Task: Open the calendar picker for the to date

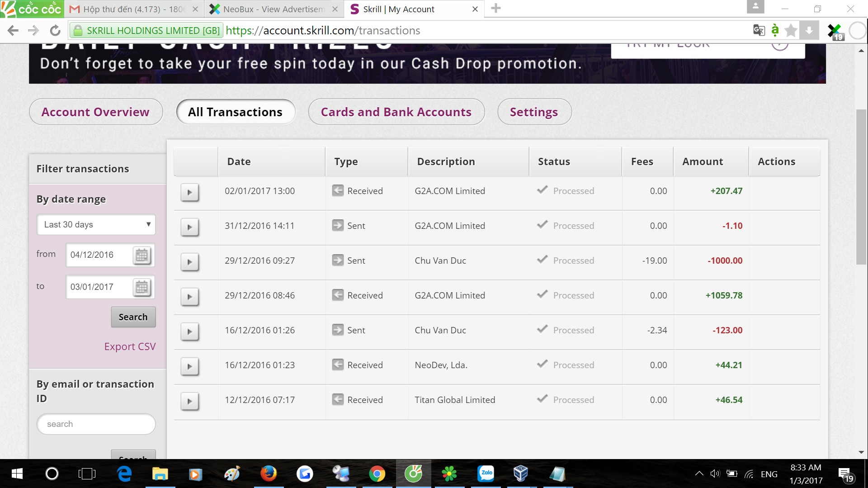Action: 142,287
